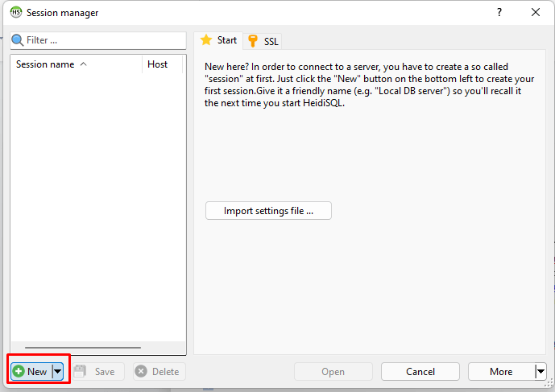
Task: Switch to the Start tab
Action: point(218,40)
